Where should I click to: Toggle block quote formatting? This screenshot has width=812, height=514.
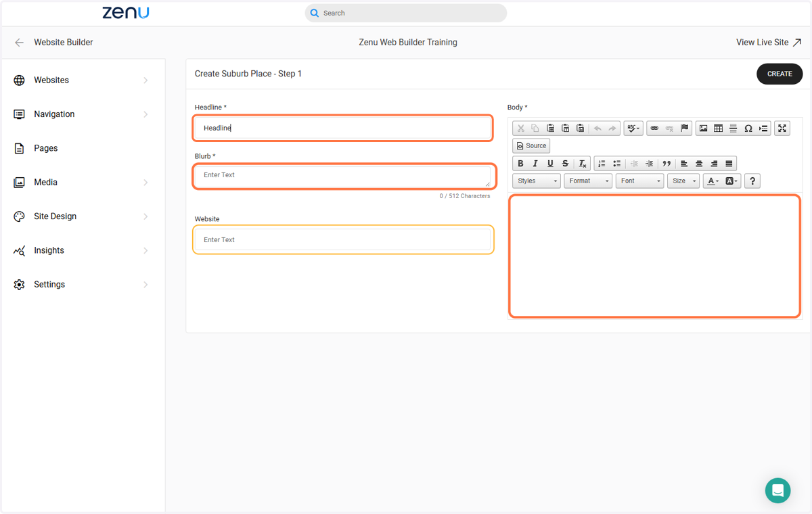pyautogui.click(x=667, y=164)
